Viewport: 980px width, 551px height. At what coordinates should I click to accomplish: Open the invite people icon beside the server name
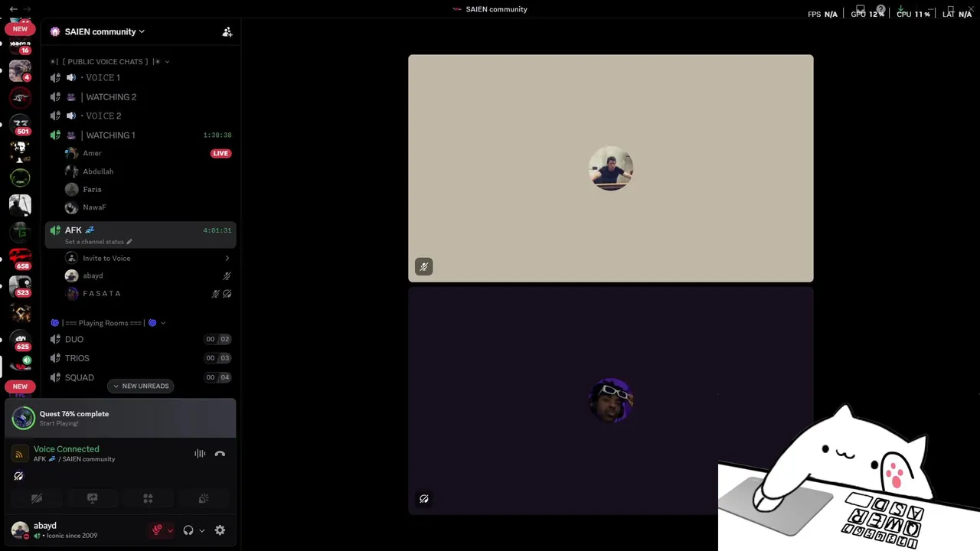pos(227,31)
